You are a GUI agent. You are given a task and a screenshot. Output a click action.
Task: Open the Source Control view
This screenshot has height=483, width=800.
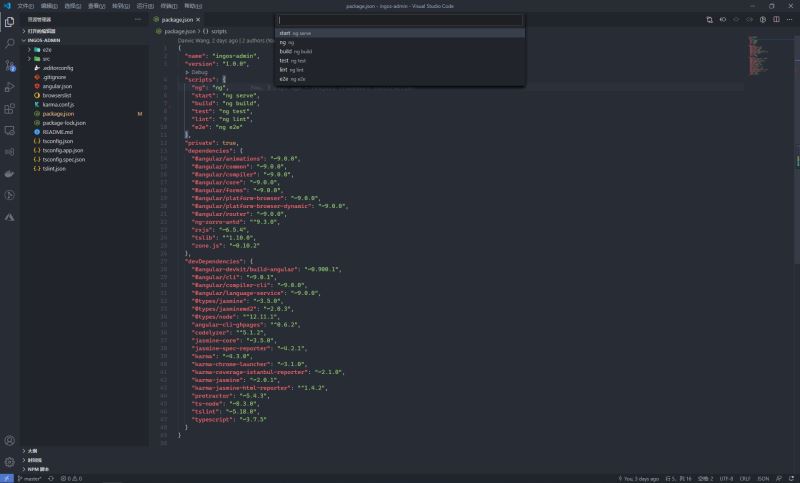[10, 66]
